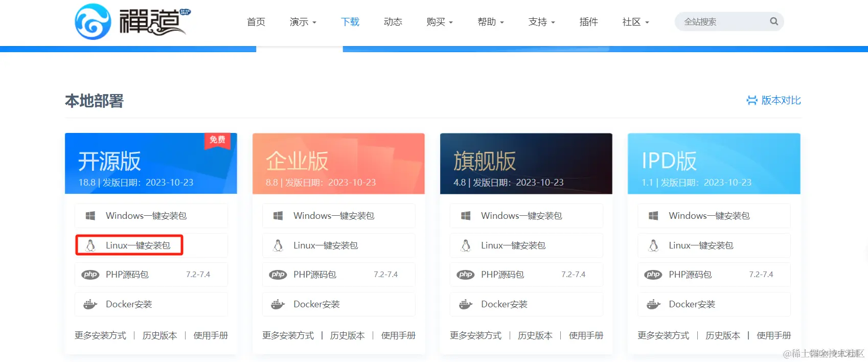Screen dimensions: 868x362
Task: Go to 首页 in navigation
Action: coord(256,22)
